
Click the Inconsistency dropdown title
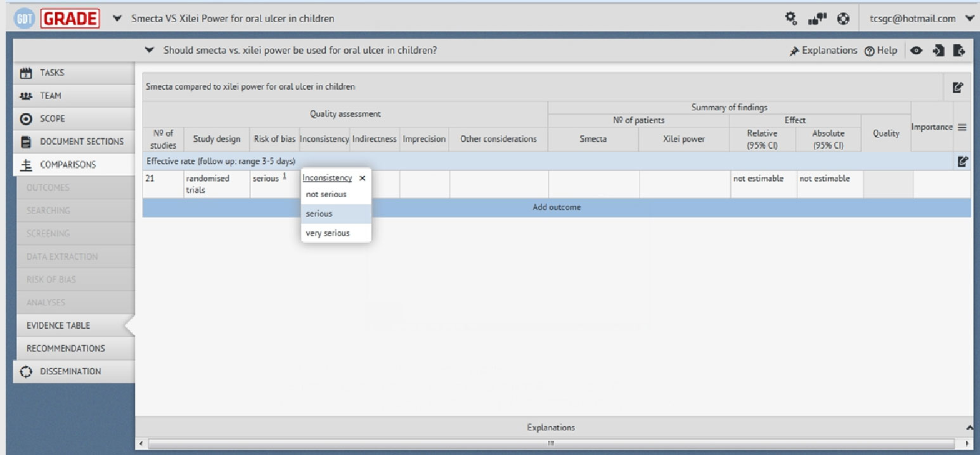[x=327, y=178]
